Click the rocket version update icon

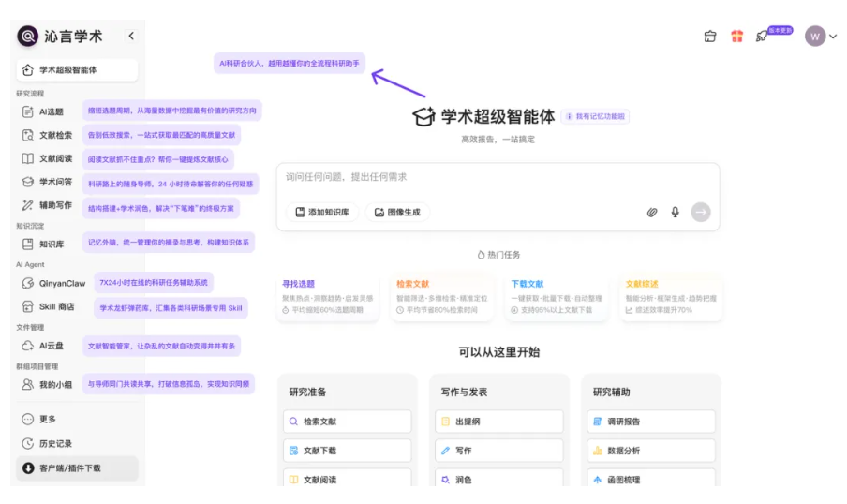763,37
